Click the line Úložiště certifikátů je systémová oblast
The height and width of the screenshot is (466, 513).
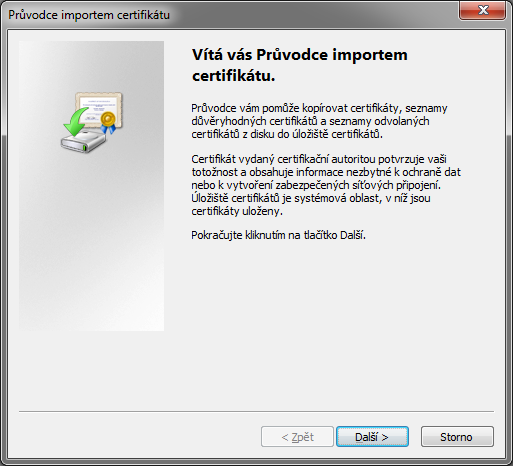(x=311, y=198)
